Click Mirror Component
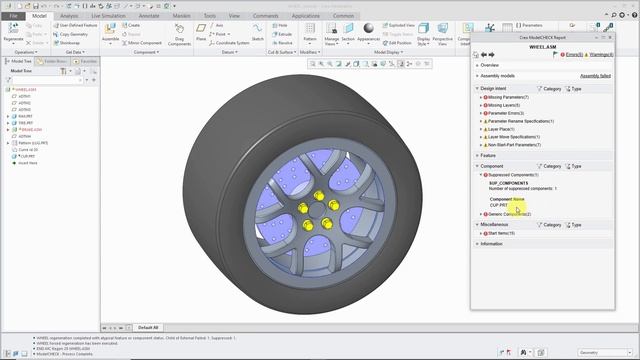Image resolution: width=640 pixels, height=360 pixels. [142, 43]
